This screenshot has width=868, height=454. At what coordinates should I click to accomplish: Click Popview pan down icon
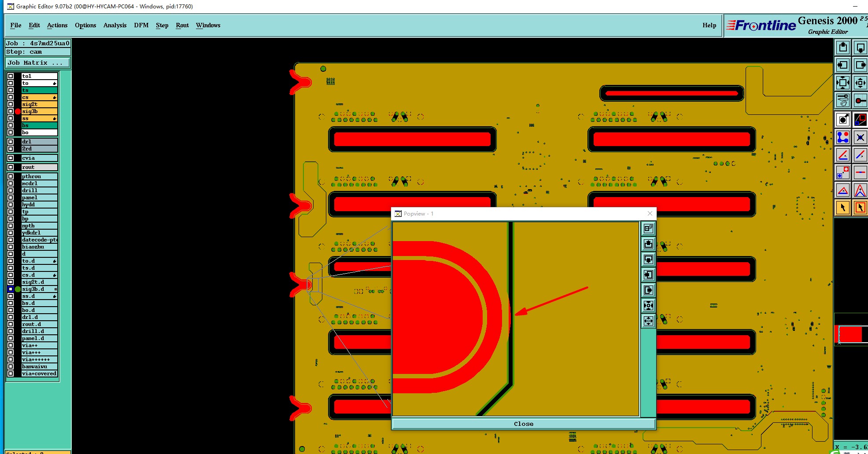(x=648, y=259)
